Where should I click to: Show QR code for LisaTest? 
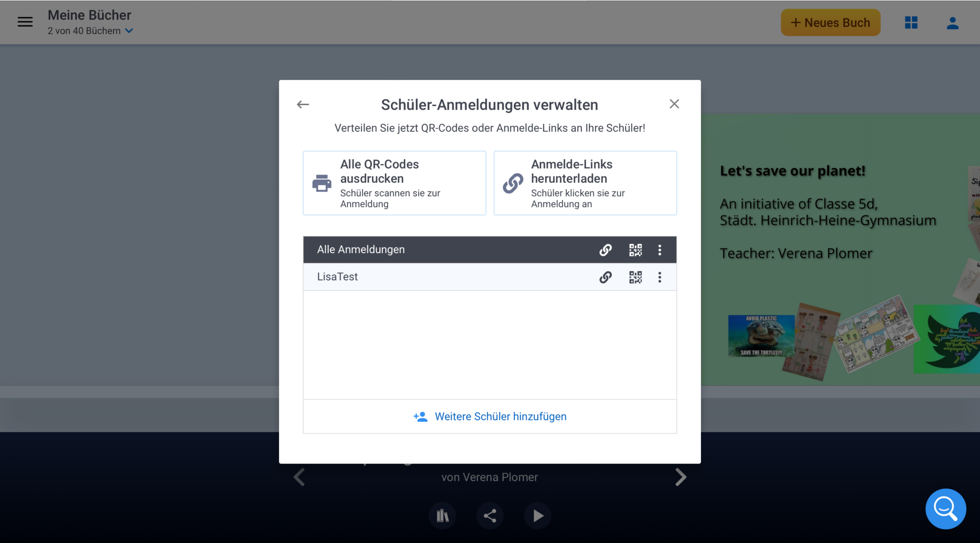tap(635, 277)
